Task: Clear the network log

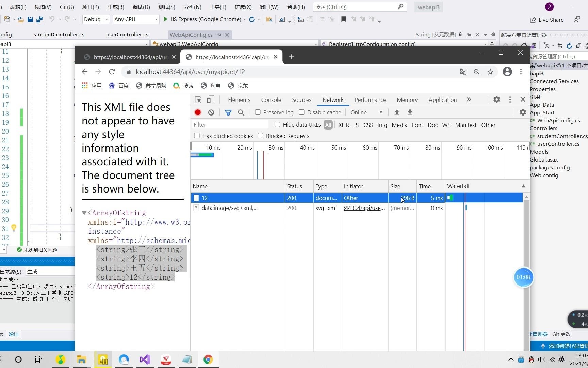Action: coord(211,112)
